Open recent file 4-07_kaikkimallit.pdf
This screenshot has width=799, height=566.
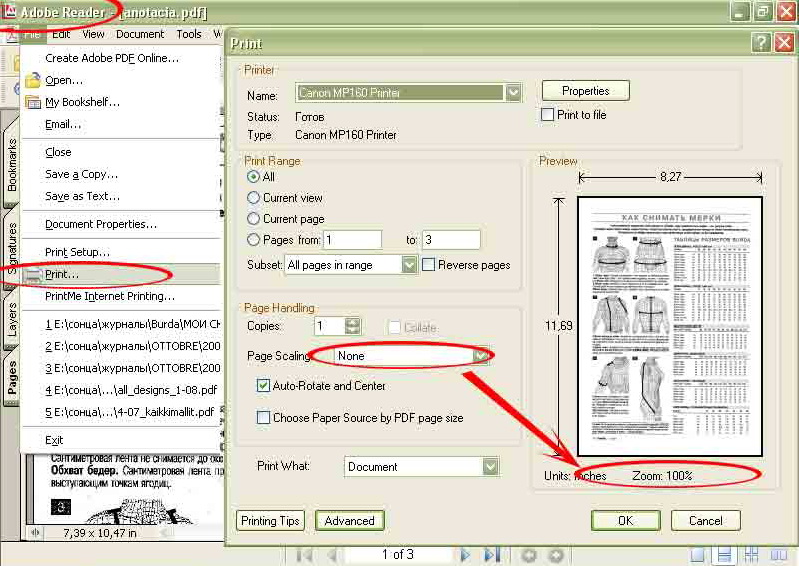pos(122,412)
